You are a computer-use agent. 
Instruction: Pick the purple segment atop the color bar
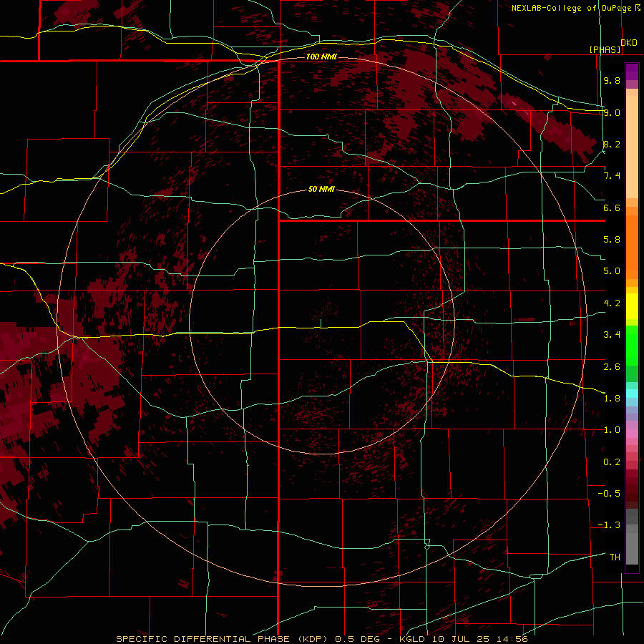pyautogui.click(x=632, y=72)
